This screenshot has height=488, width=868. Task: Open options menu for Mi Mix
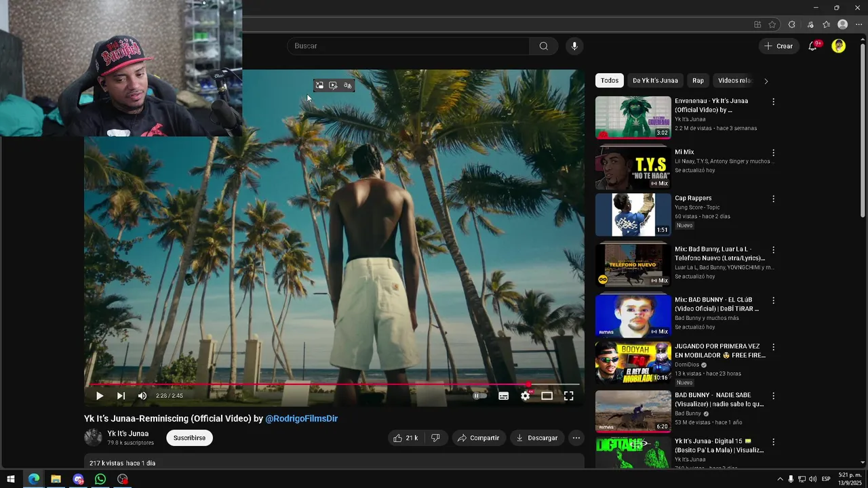(x=773, y=152)
